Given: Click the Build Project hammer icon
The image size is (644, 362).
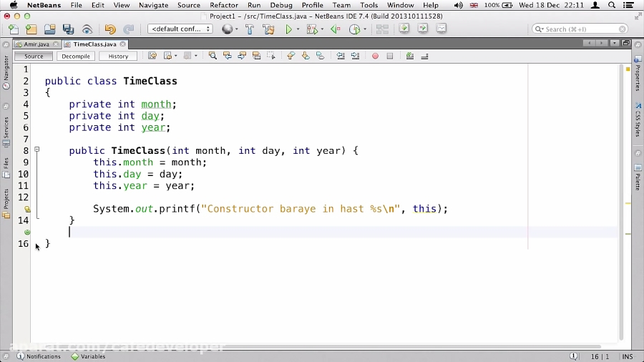Looking at the screenshot, I should coord(250,29).
